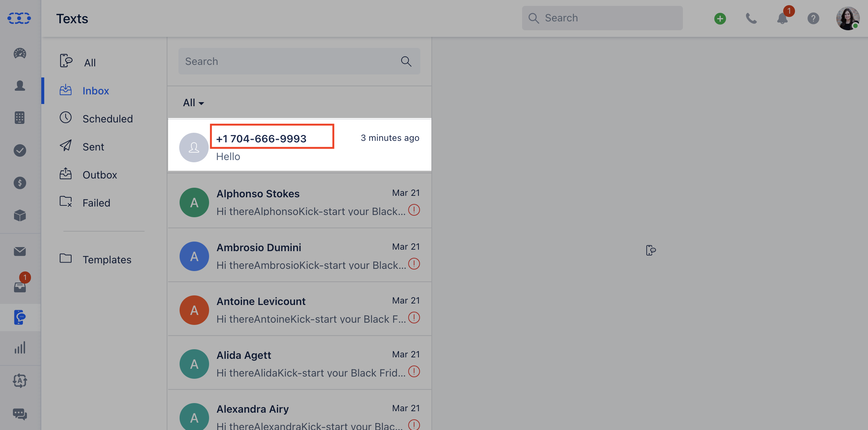
Task: Open conversation with +1 704-666-9993
Action: (299, 145)
